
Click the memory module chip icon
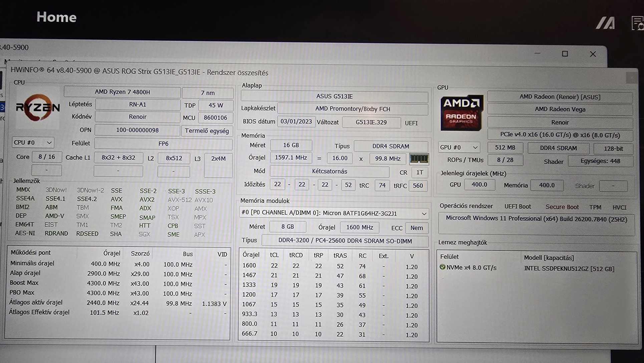click(x=419, y=159)
